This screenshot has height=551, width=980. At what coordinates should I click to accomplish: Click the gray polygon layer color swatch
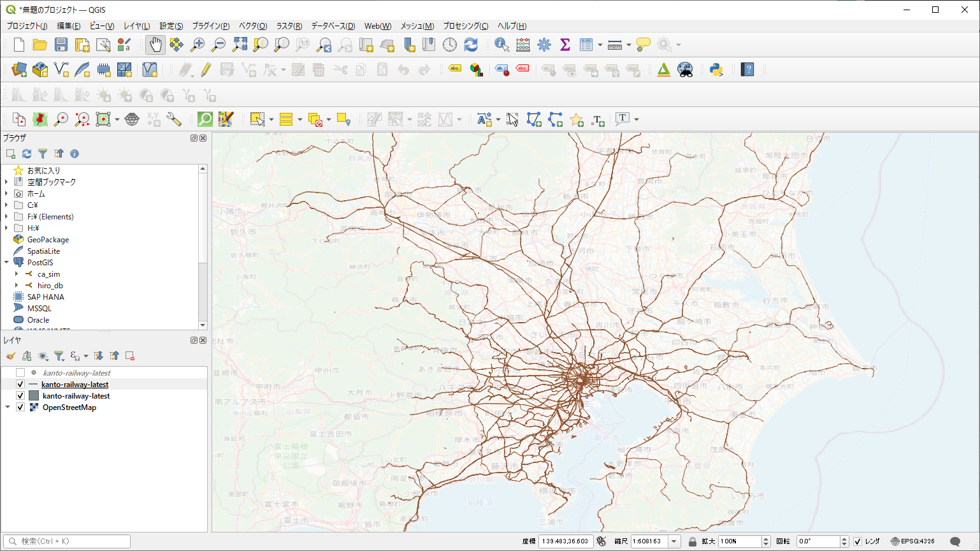[34, 396]
